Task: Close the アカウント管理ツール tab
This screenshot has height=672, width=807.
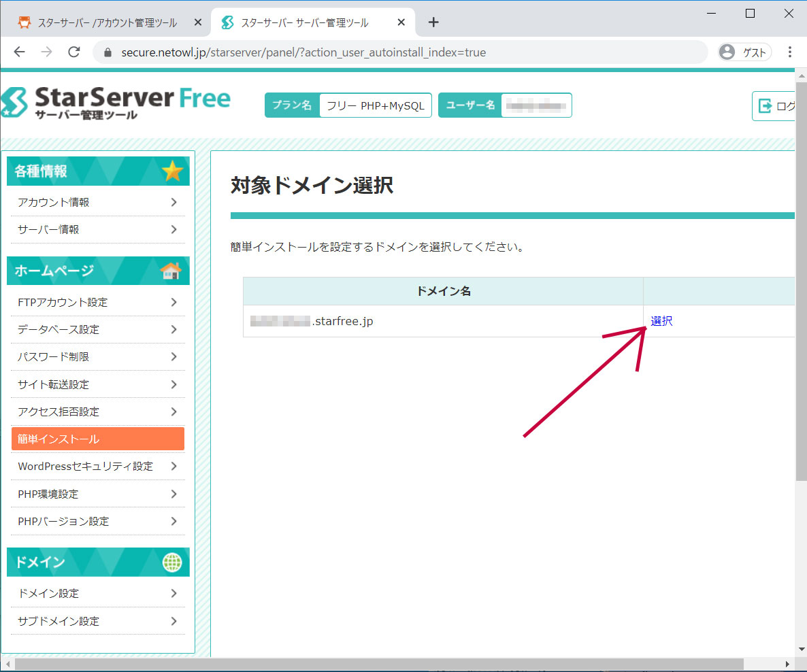Action: (197, 22)
